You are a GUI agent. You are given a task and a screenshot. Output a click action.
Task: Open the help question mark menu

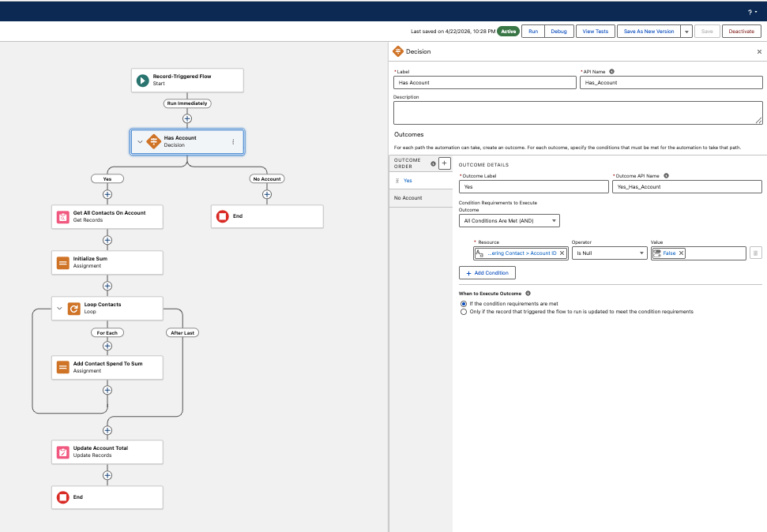(x=752, y=12)
